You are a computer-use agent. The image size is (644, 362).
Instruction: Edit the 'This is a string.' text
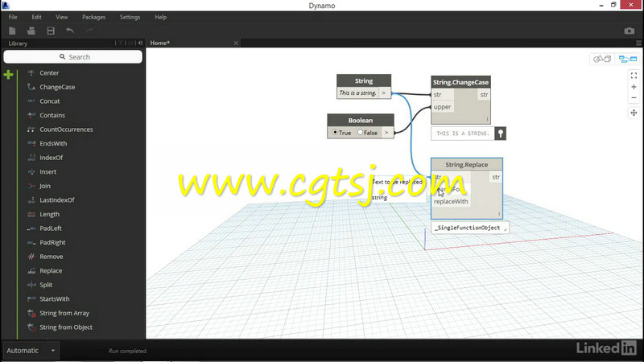coord(357,93)
